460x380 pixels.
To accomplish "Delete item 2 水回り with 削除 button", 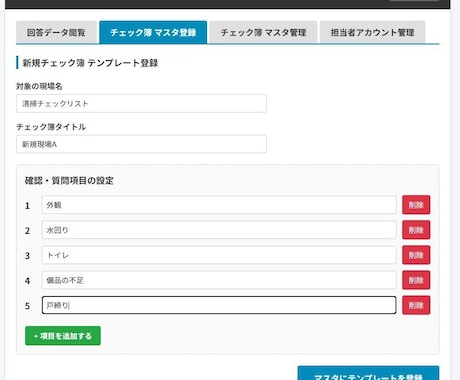I will click(416, 230).
